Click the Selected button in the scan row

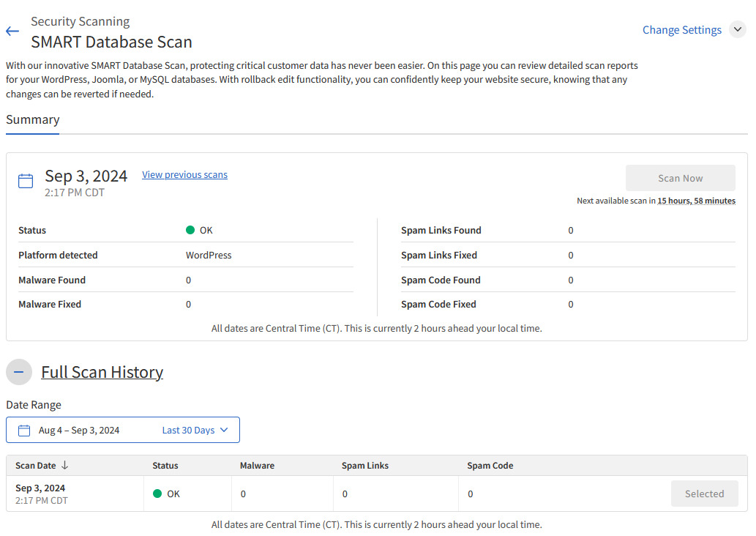click(704, 494)
